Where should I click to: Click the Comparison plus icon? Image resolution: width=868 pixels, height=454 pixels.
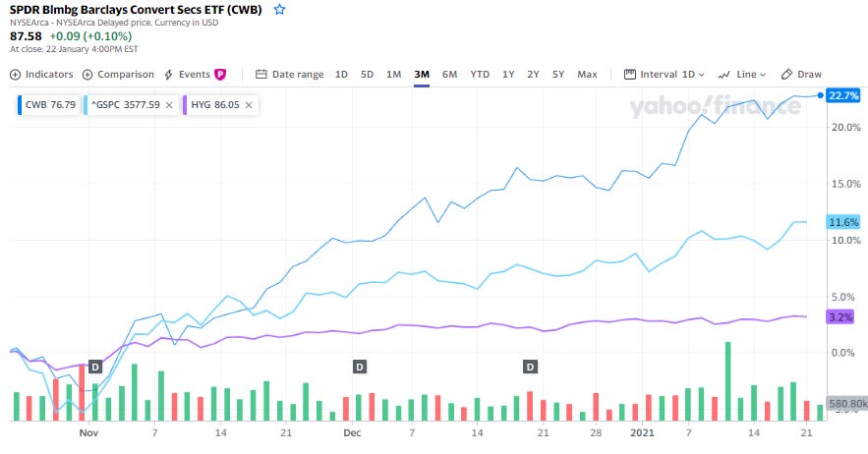[87, 75]
